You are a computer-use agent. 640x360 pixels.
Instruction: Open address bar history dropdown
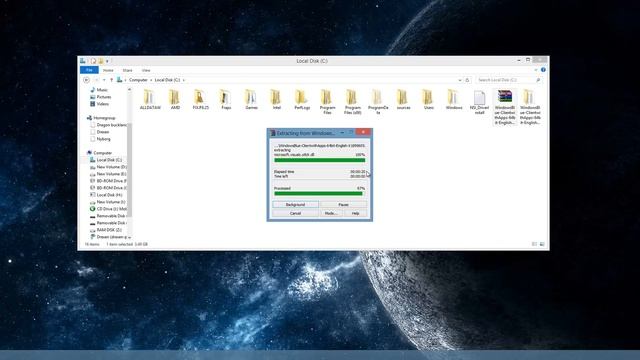coord(460,80)
